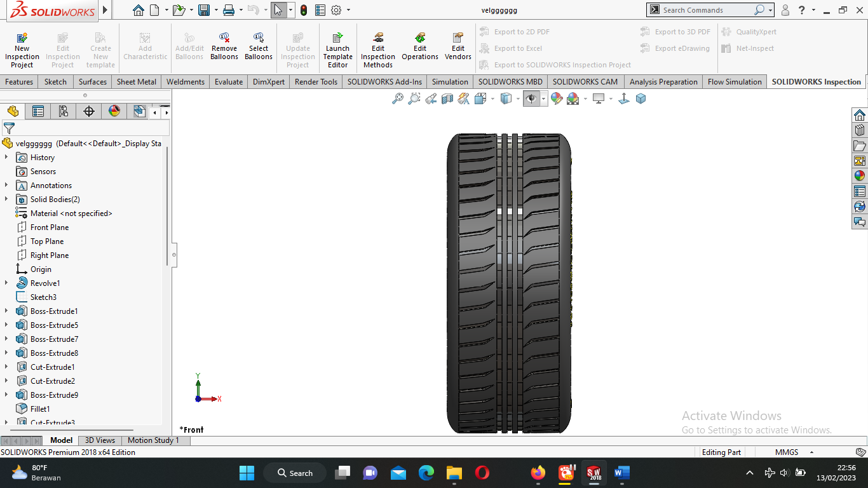Click the 3D sketch plane axis icon
The height and width of the screenshot is (488, 868).
[624, 98]
